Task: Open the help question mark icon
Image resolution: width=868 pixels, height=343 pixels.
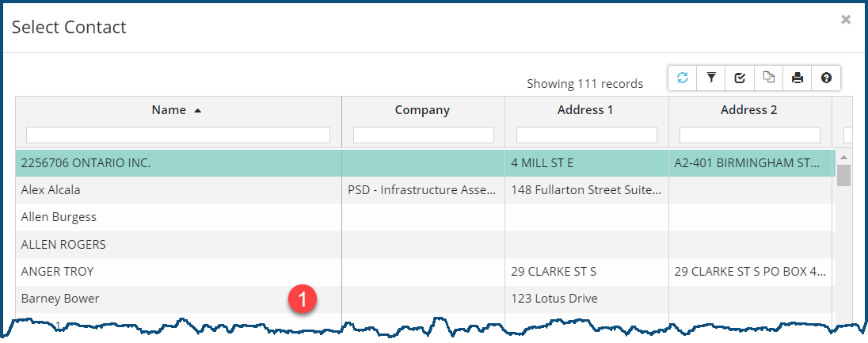Action: [x=826, y=78]
